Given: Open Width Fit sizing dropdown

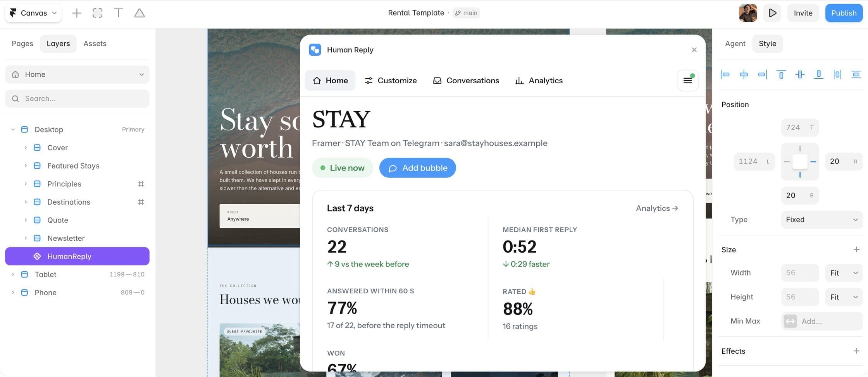Looking at the screenshot, I should pyautogui.click(x=844, y=273).
